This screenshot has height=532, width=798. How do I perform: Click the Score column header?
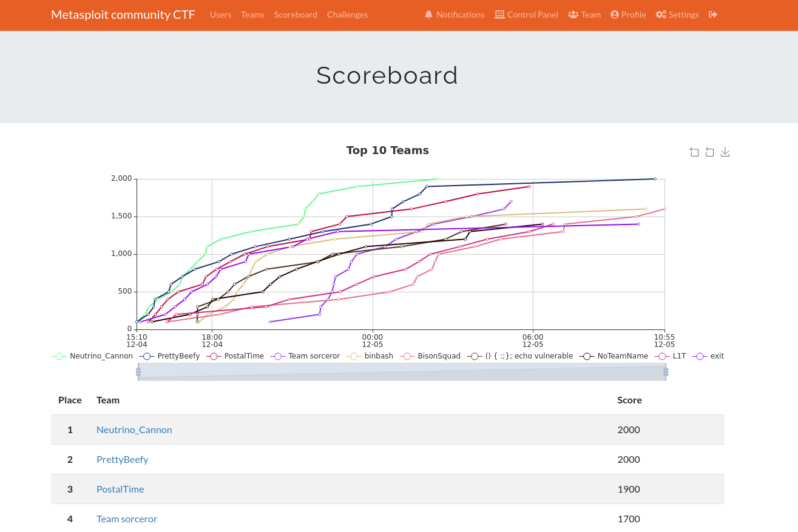pyautogui.click(x=629, y=400)
